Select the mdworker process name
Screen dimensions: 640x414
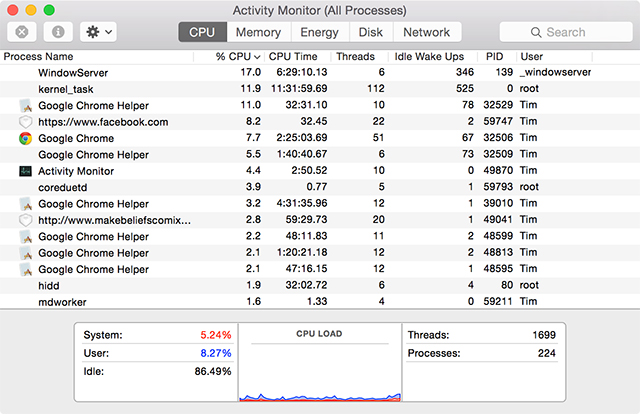point(62,302)
